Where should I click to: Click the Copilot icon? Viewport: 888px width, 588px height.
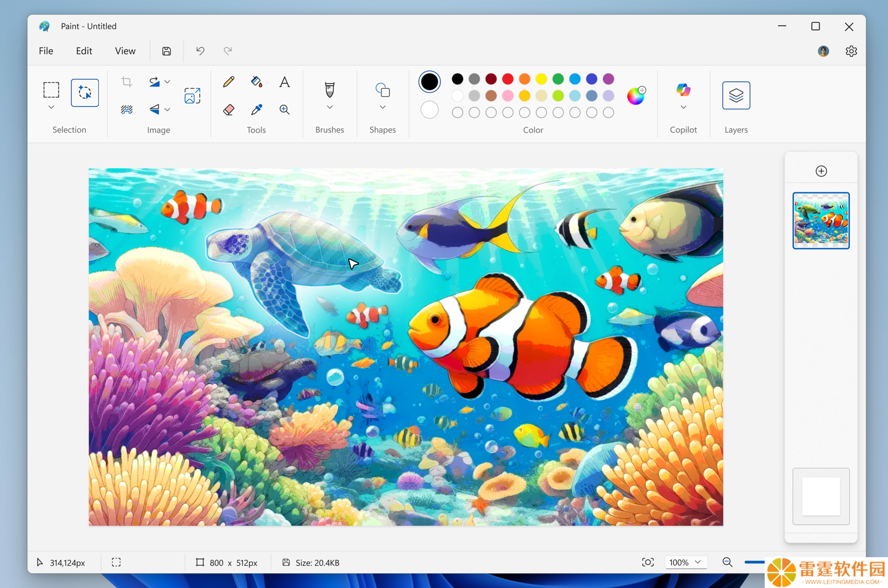coord(683,90)
